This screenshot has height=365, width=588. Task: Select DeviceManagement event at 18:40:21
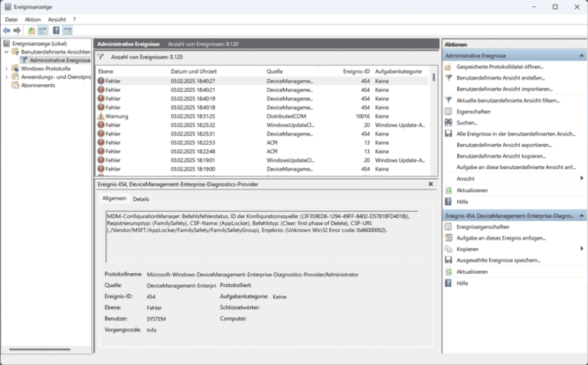262,90
